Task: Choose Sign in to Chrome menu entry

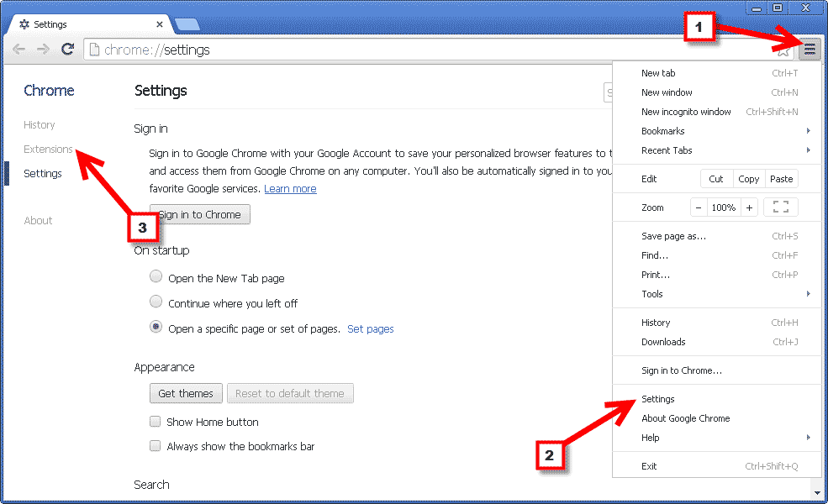Action: point(717,370)
